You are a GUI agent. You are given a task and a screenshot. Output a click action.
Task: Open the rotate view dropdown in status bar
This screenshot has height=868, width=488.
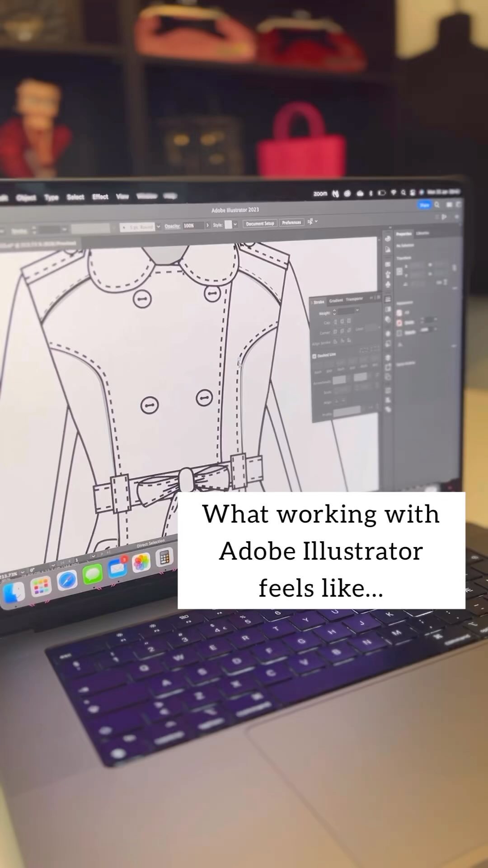point(53,566)
